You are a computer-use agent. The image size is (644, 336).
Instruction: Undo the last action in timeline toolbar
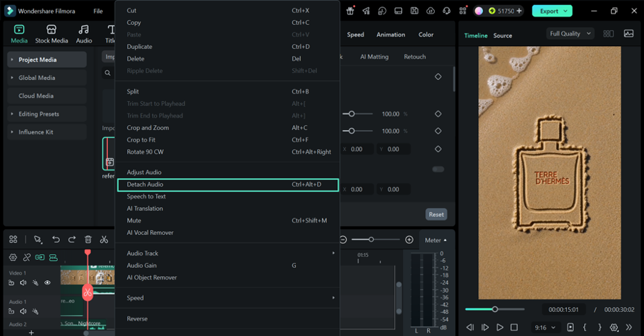[56, 240]
